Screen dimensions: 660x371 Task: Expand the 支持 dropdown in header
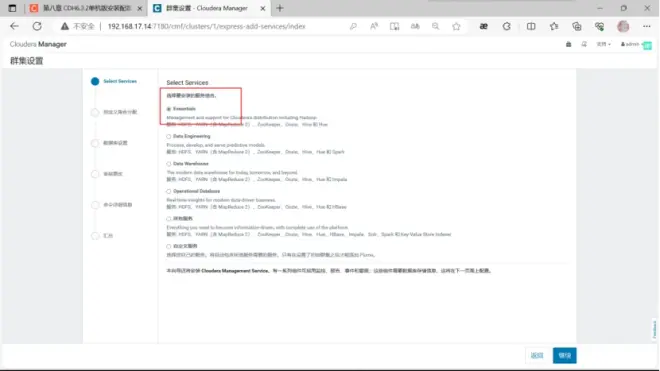(603, 44)
